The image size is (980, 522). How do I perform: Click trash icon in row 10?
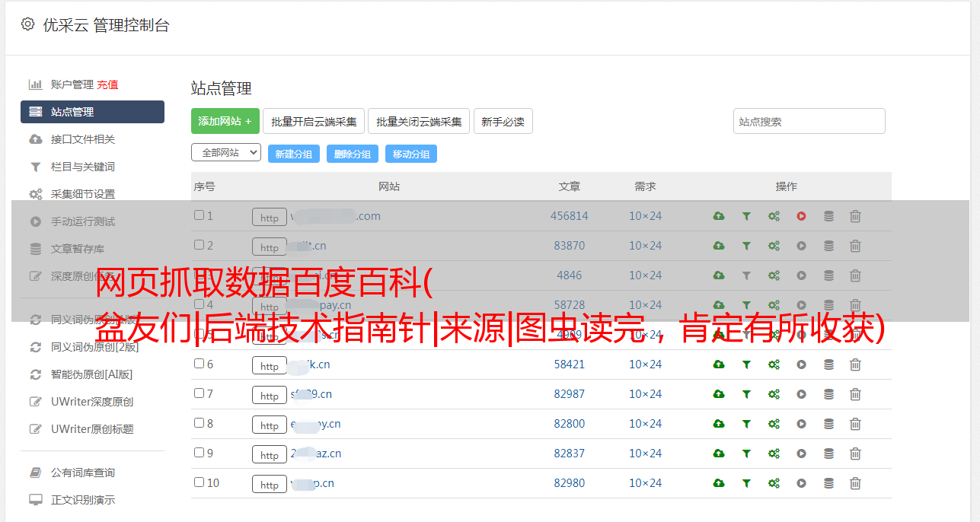(855, 483)
